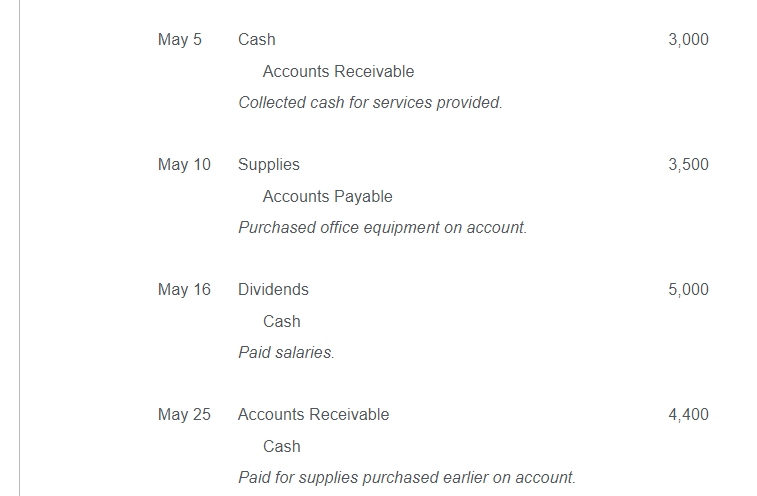Select the Cash debit account on May 5
The width and height of the screenshot is (757, 496).
tap(256, 40)
